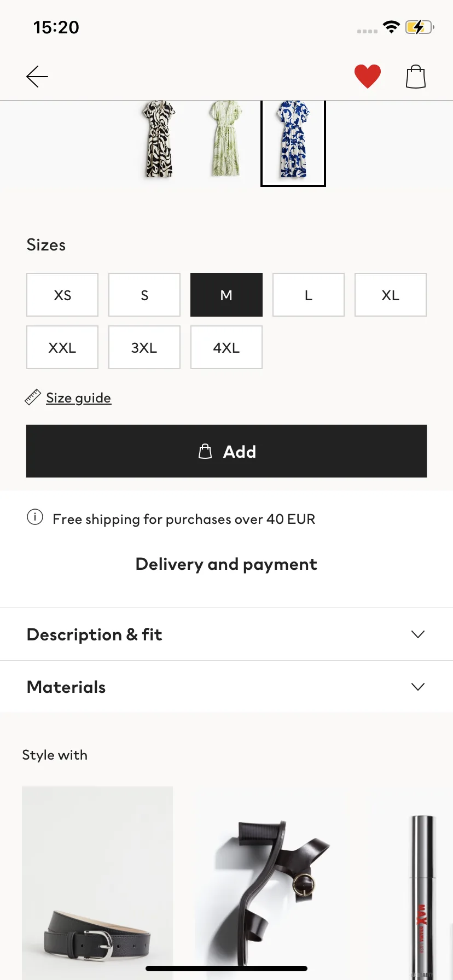This screenshot has width=453, height=980.
Task: Open the shopping bag icon
Action: [416, 77]
